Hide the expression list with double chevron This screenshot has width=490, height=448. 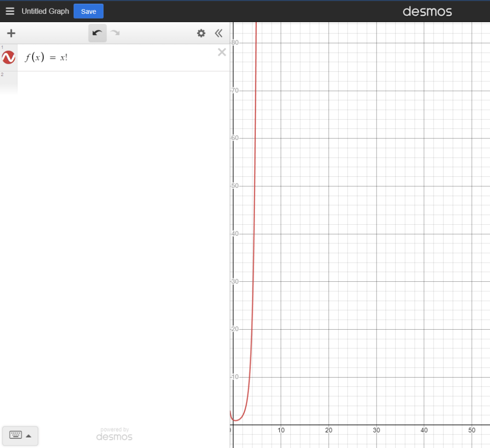coord(219,33)
